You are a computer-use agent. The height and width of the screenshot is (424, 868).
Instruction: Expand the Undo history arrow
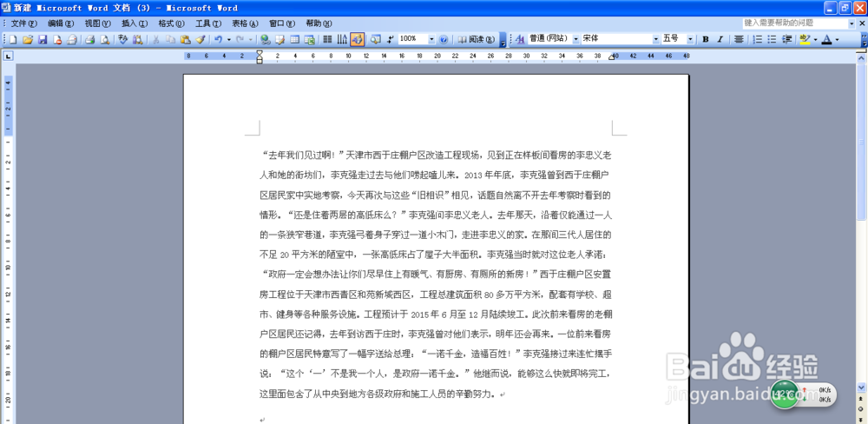tap(228, 39)
